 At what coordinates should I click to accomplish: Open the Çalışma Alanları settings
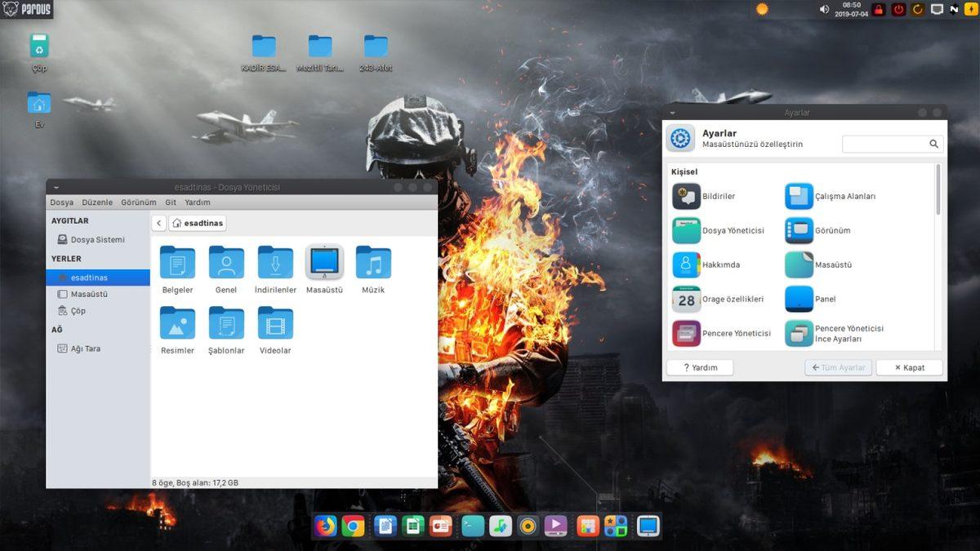800,197
